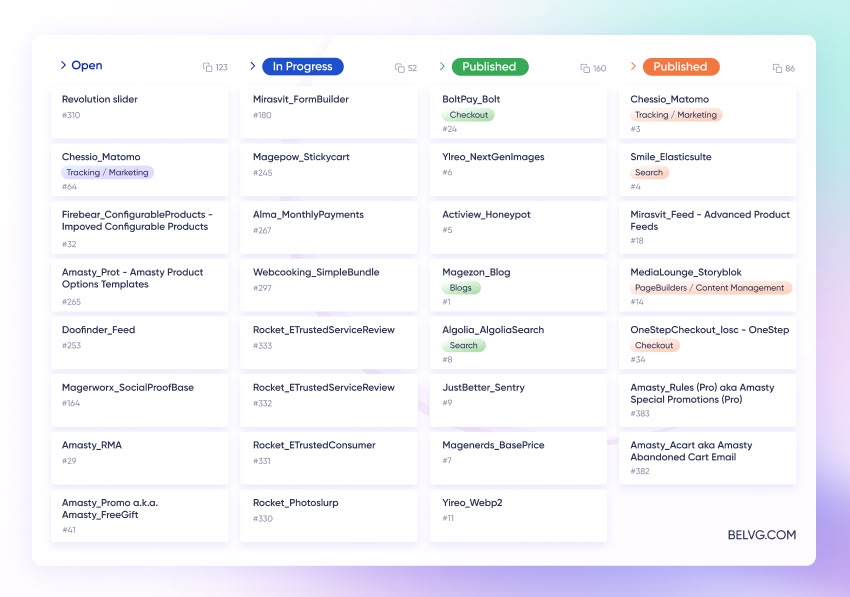Open Rocket_ETrustedServiceReview card #332
This screenshot has width=850, height=597.
(x=329, y=401)
